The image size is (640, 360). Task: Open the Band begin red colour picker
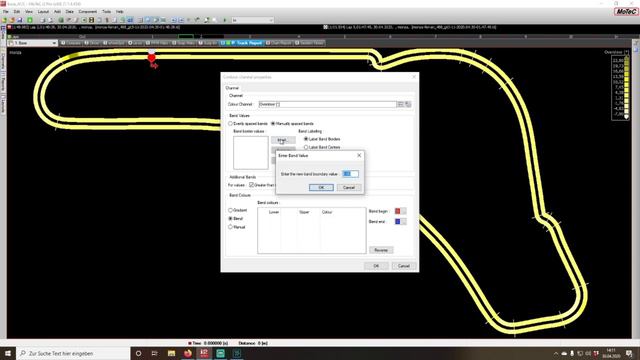pos(400,211)
